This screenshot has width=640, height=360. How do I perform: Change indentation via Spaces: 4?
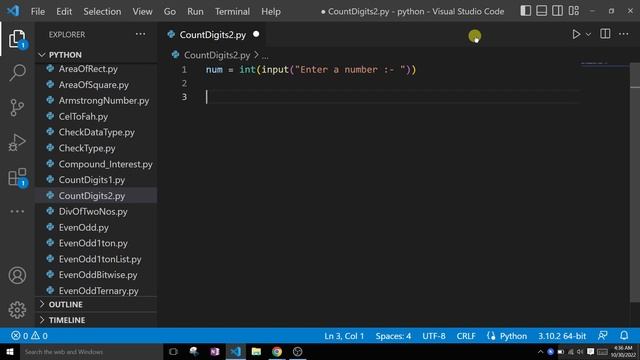(393, 336)
